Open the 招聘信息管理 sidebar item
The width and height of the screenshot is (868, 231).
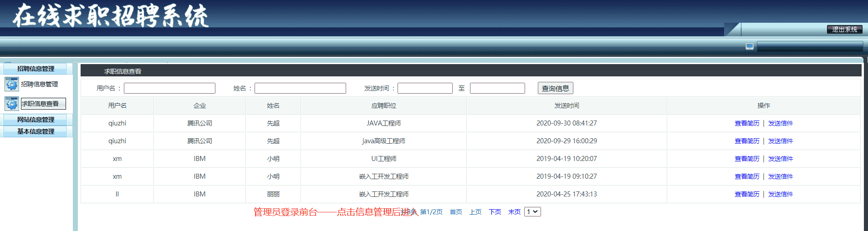[x=40, y=84]
